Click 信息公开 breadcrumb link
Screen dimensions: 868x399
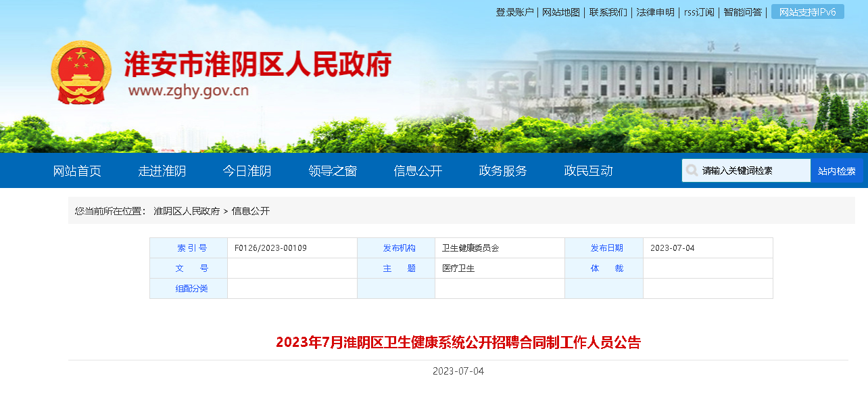tap(251, 211)
